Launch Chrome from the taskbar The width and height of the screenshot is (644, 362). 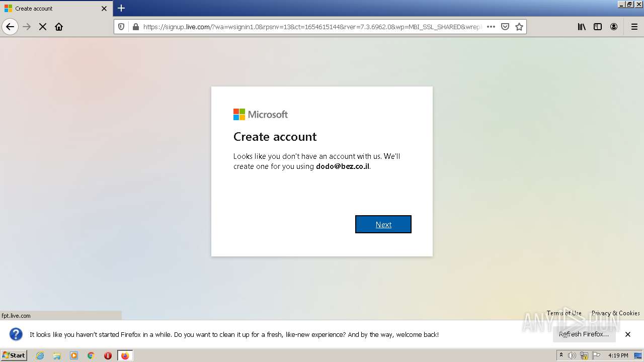click(91, 355)
